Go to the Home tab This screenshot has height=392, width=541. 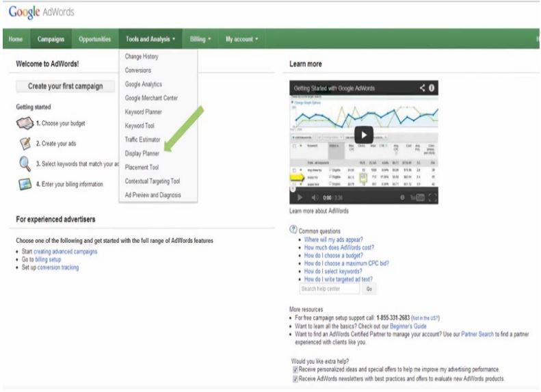coord(16,39)
